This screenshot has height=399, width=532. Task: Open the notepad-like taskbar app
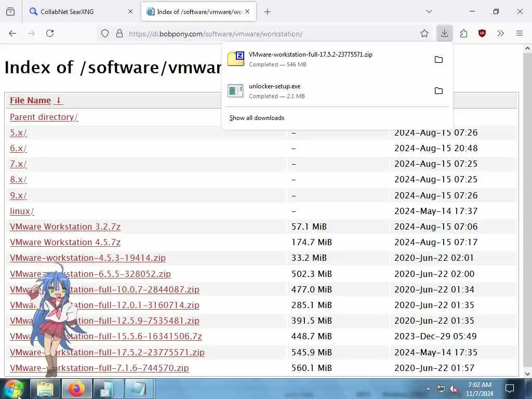pos(139,389)
